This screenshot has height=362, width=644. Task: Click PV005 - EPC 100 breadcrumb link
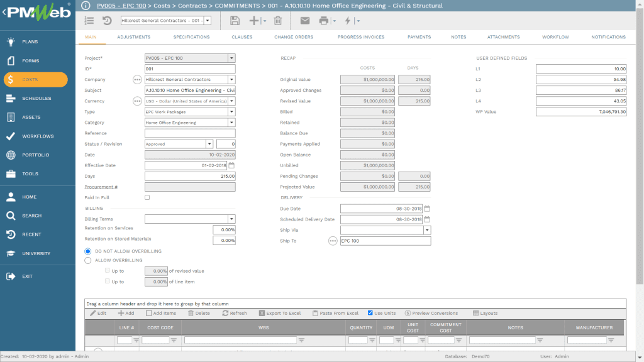pyautogui.click(x=121, y=6)
